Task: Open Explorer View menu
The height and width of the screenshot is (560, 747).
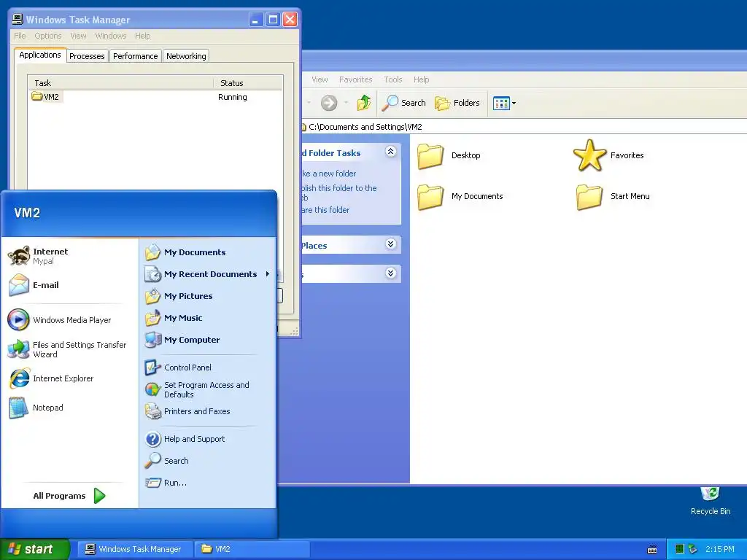Action: (x=320, y=79)
